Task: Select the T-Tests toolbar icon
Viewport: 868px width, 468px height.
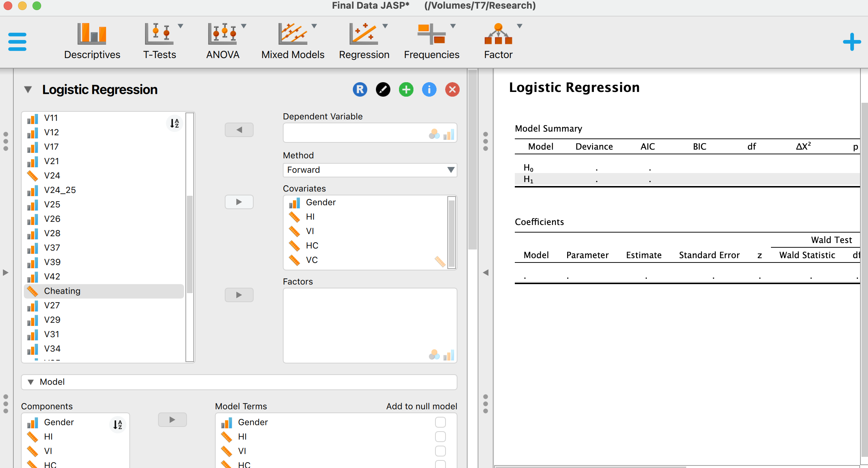Action: (159, 40)
